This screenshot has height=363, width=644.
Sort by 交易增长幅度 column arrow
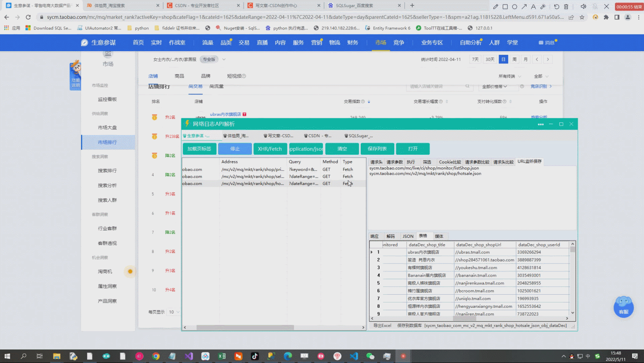tap(447, 101)
